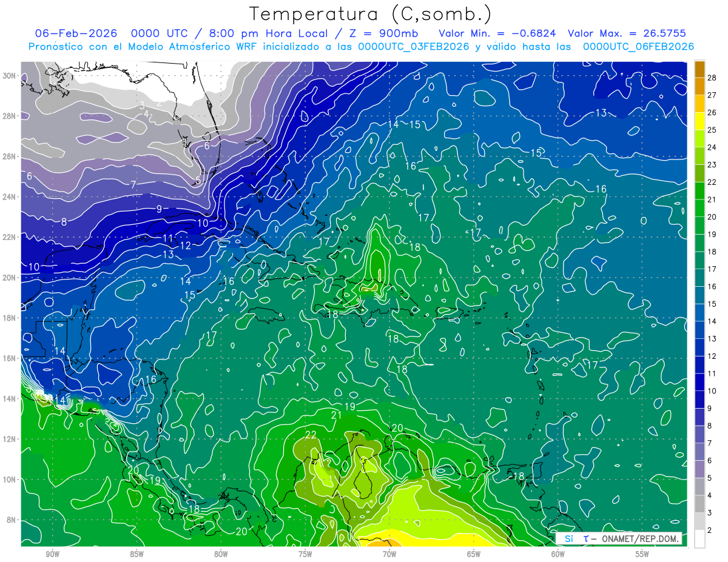
Task: Click the 2 label on the color scale
Action: pos(710,530)
